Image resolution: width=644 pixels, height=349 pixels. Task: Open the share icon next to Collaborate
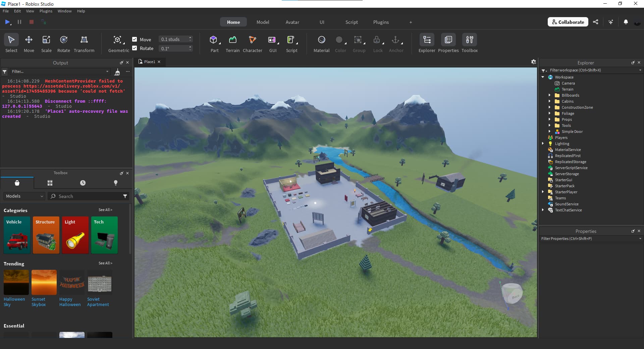click(595, 22)
